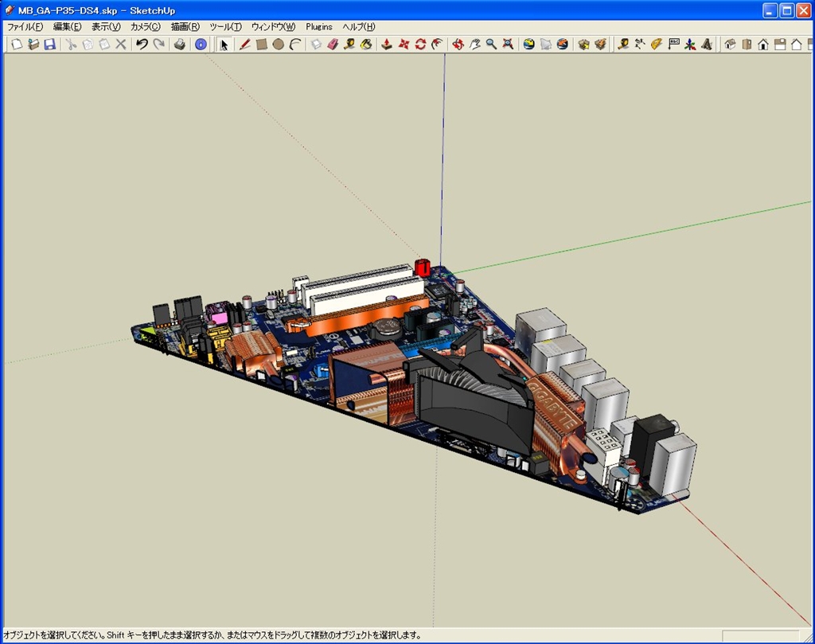The width and height of the screenshot is (815, 644).
Task: Expand the Plugins menu
Action: tap(319, 27)
